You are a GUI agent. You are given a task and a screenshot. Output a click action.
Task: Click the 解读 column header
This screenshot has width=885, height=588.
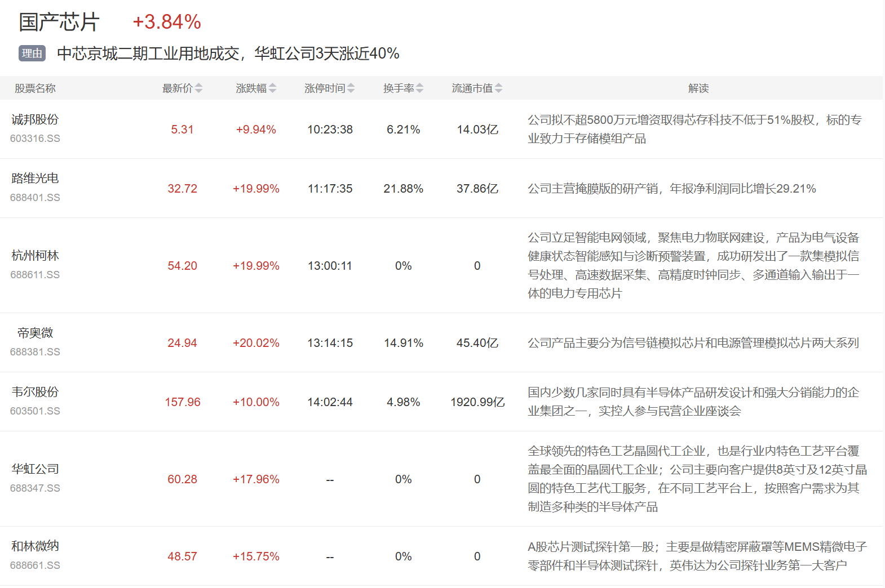[x=698, y=88]
